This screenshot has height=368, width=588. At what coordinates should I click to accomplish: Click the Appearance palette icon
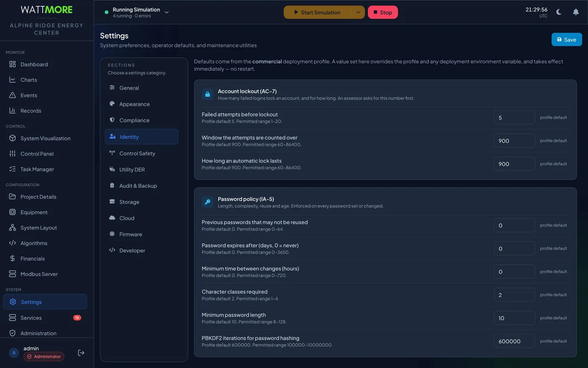[112, 104]
